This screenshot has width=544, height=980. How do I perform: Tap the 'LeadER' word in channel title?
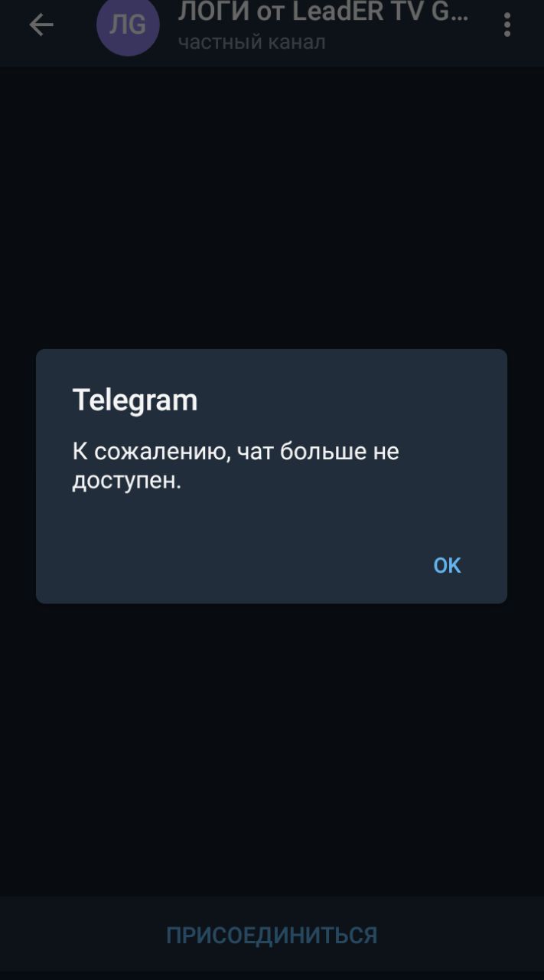[x=339, y=11]
